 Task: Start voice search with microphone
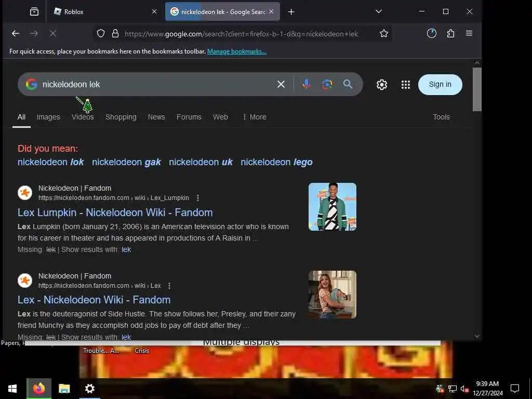[307, 84]
